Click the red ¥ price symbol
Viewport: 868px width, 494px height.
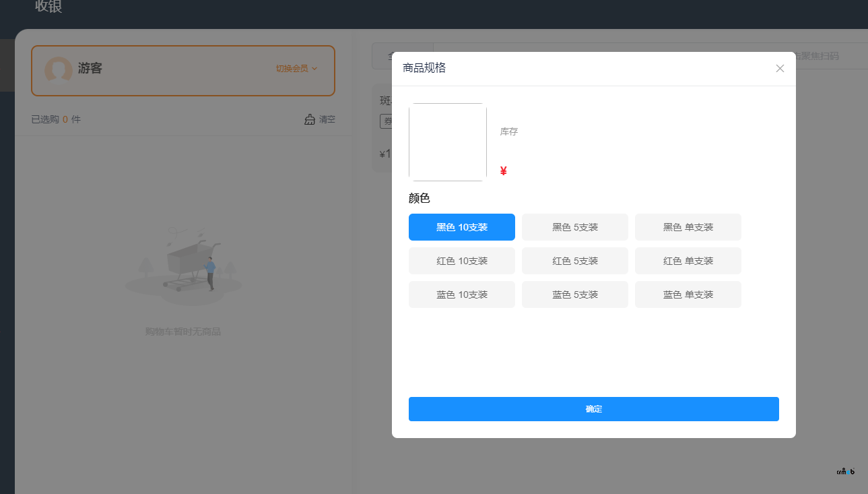pos(503,171)
